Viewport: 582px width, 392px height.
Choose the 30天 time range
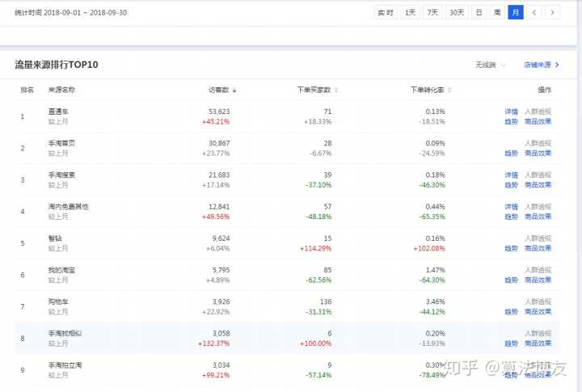[457, 12]
